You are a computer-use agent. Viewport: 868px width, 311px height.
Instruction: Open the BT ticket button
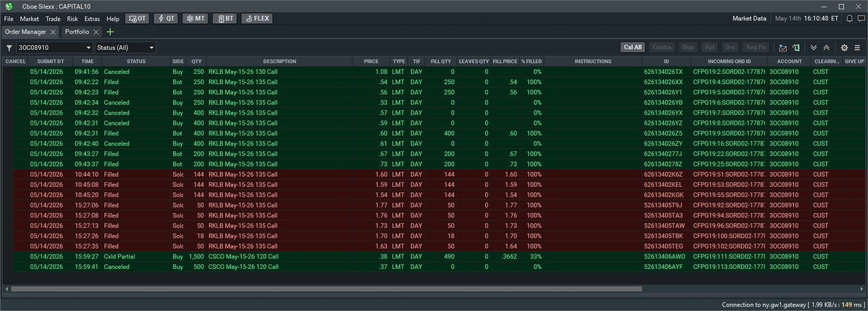(224, 18)
